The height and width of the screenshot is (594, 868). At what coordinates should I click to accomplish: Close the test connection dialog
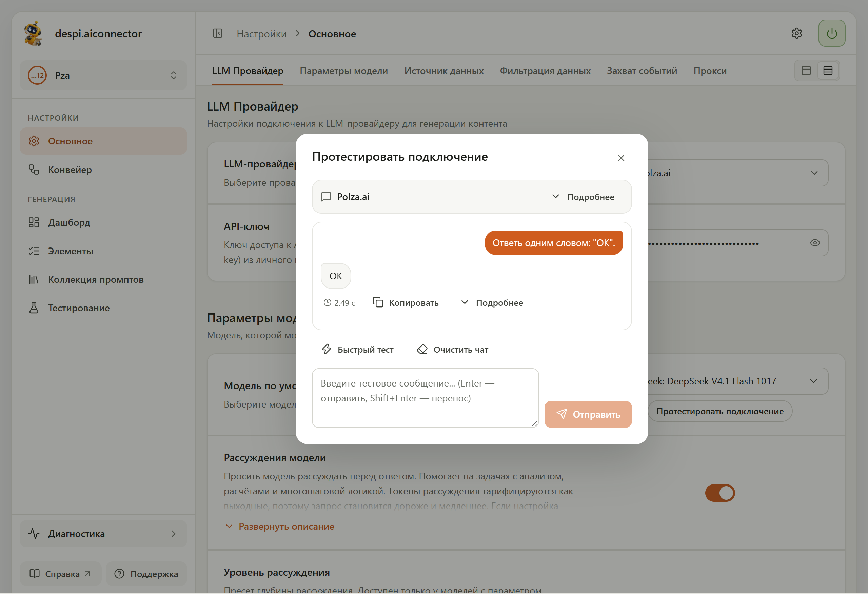pyautogui.click(x=621, y=158)
